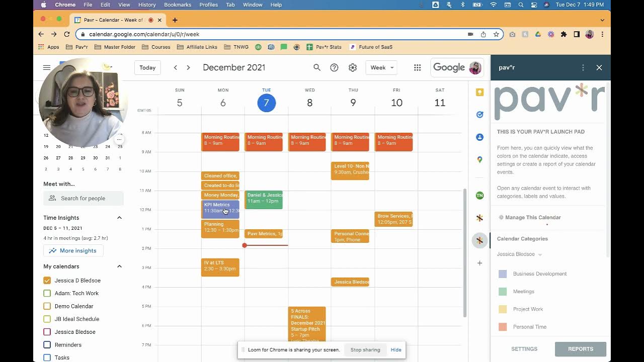The width and height of the screenshot is (644, 362).
Task: Hide the Loom sharing bar
Action: pos(396,350)
